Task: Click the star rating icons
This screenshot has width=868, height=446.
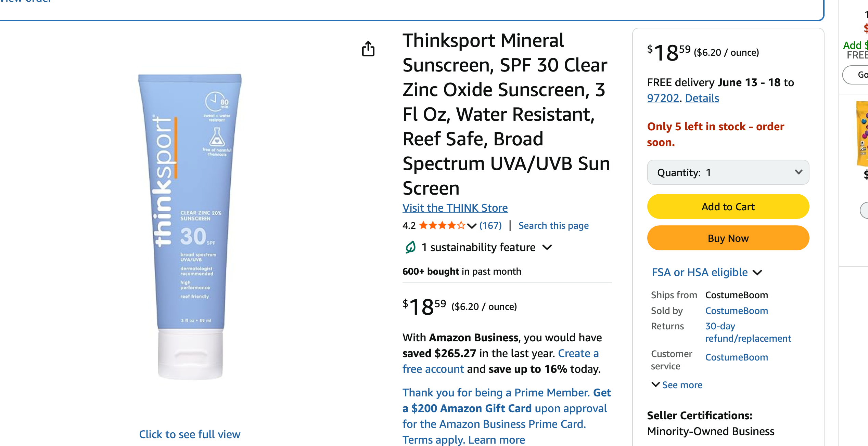Action: click(442, 225)
